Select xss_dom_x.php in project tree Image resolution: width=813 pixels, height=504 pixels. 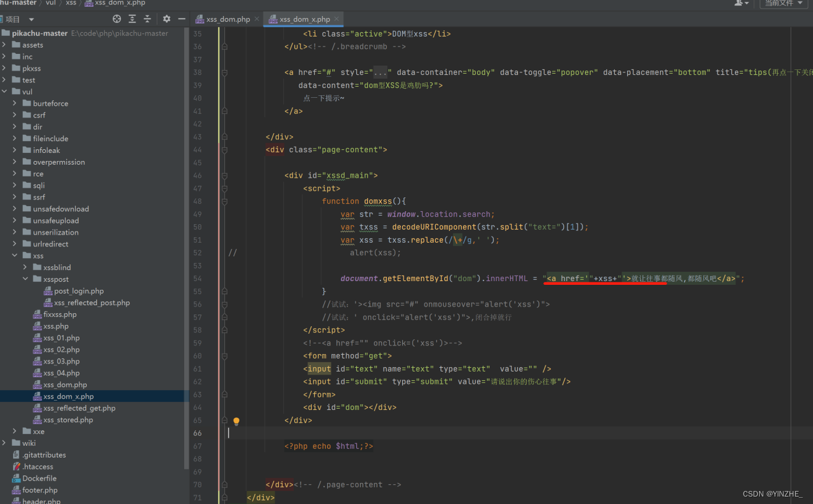pyautogui.click(x=68, y=397)
